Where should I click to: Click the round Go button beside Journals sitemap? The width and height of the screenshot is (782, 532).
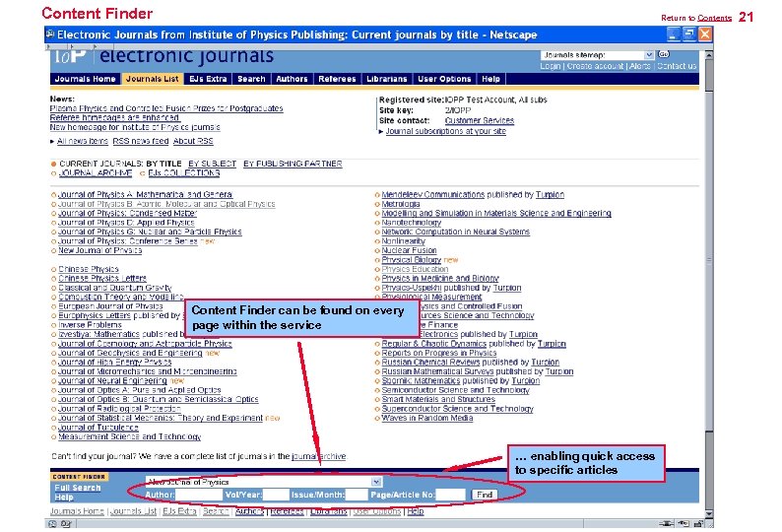pyautogui.click(x=663, y=54)
